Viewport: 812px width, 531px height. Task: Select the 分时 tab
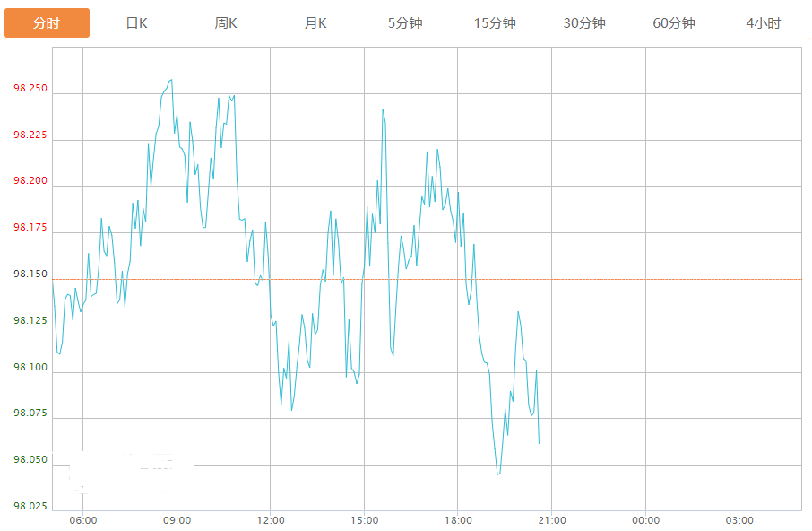(47, 22)
